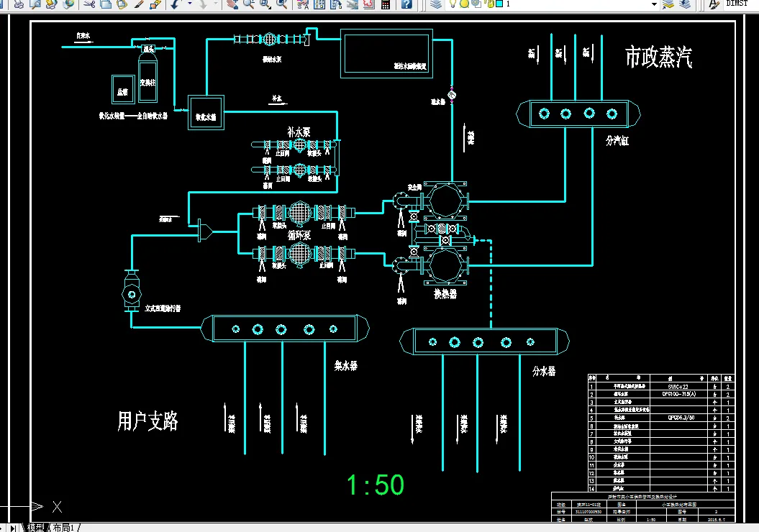
Task: Select the Match Properties brush tool
Action: (138, 4)
